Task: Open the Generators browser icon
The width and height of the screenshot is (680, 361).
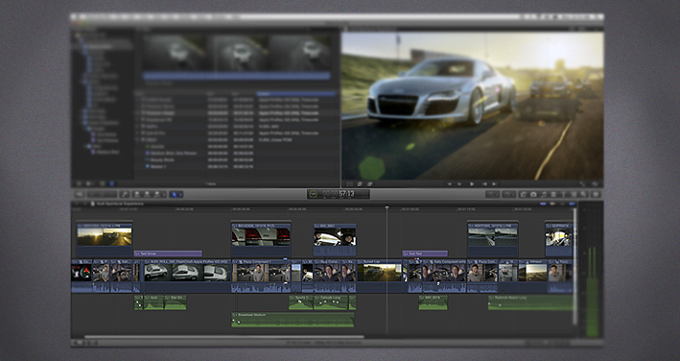Action: pos(574,194)
